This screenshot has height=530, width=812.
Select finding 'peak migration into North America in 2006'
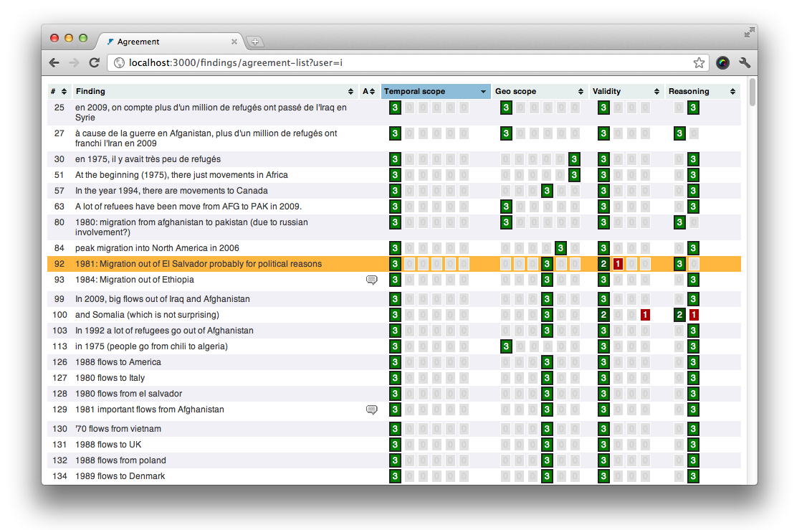157,248
